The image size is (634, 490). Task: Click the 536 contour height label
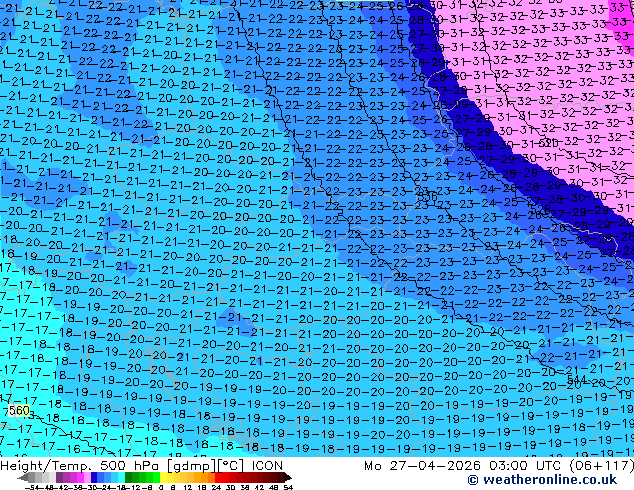coord(427,197)
